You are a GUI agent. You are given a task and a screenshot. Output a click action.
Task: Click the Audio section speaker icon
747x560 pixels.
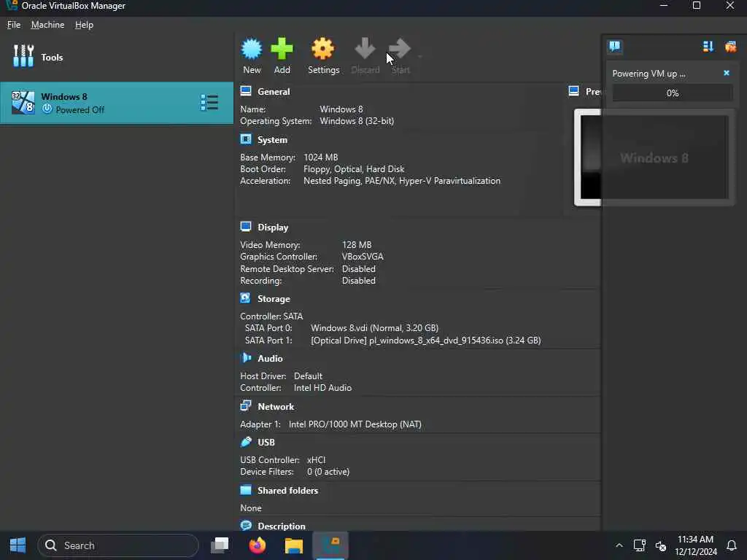pyautogui.click(x=246, y=357)
